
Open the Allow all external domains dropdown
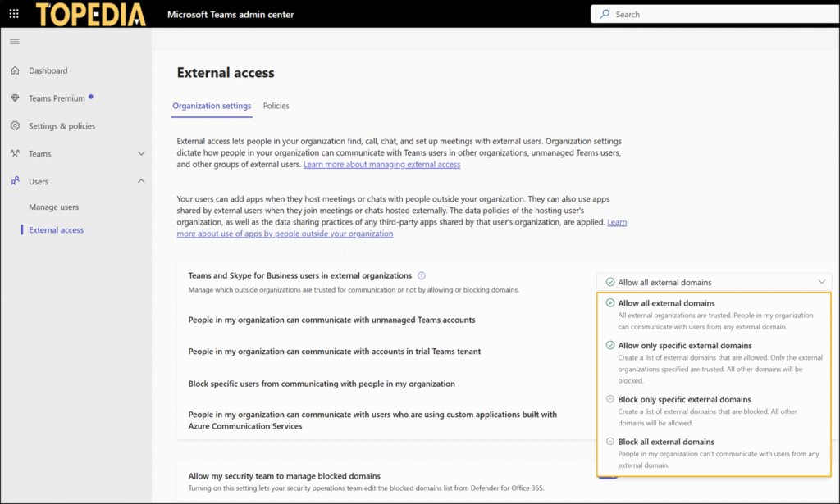(714, 282)
